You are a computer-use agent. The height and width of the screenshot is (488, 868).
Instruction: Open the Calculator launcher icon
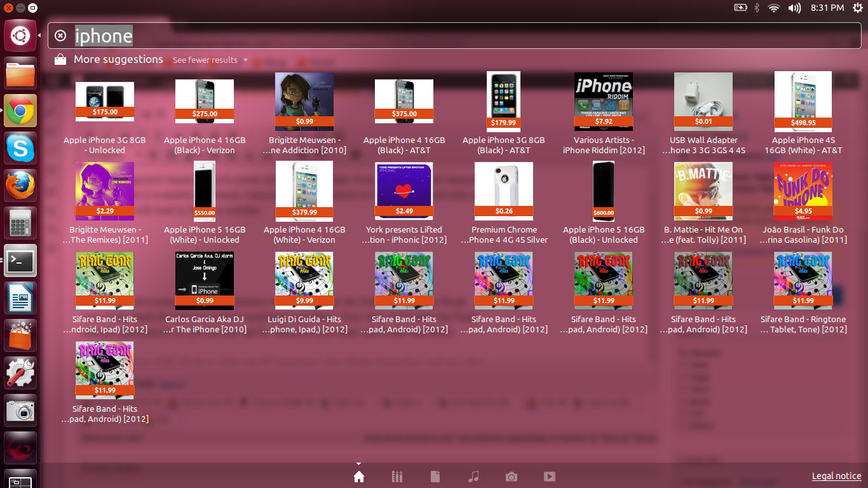pyautogui.click(x=20, y=223)
